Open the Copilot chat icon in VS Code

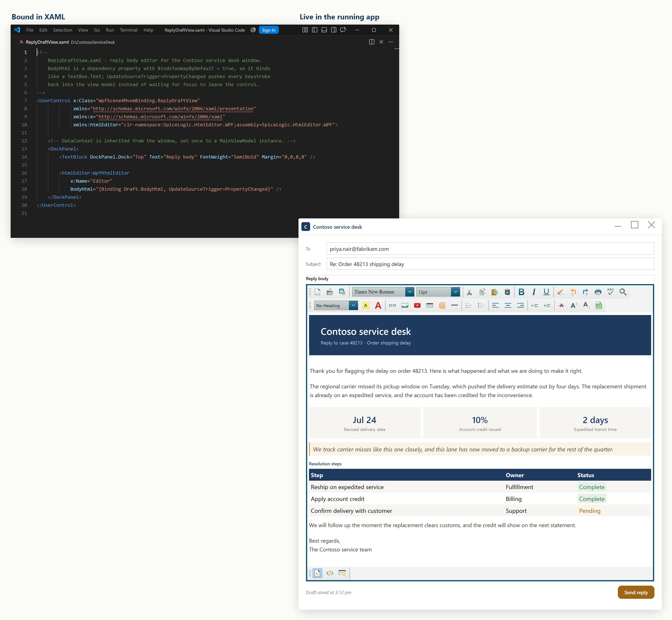point(343,30)
